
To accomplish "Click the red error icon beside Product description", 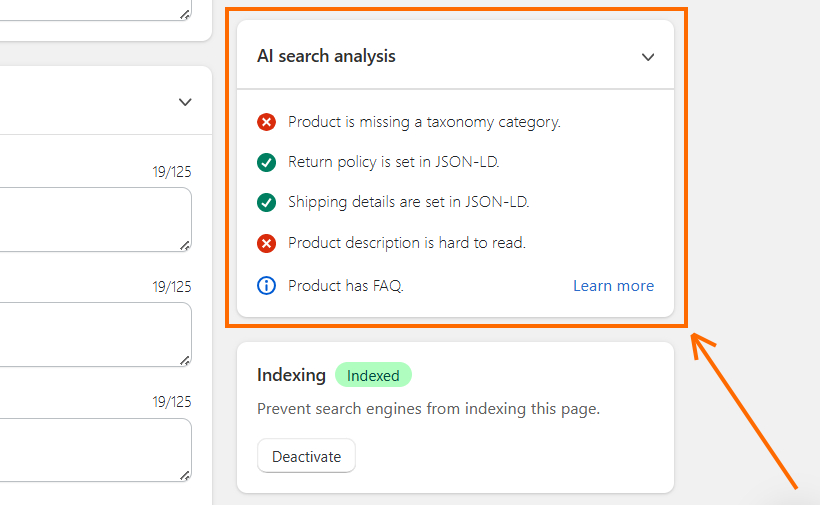I will point(266,243).
